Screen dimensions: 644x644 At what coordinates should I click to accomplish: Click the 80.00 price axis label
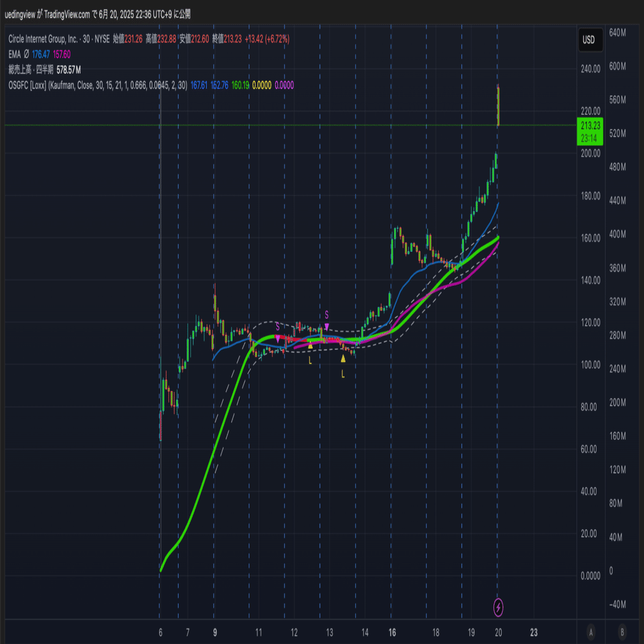[x=588, y=407]
